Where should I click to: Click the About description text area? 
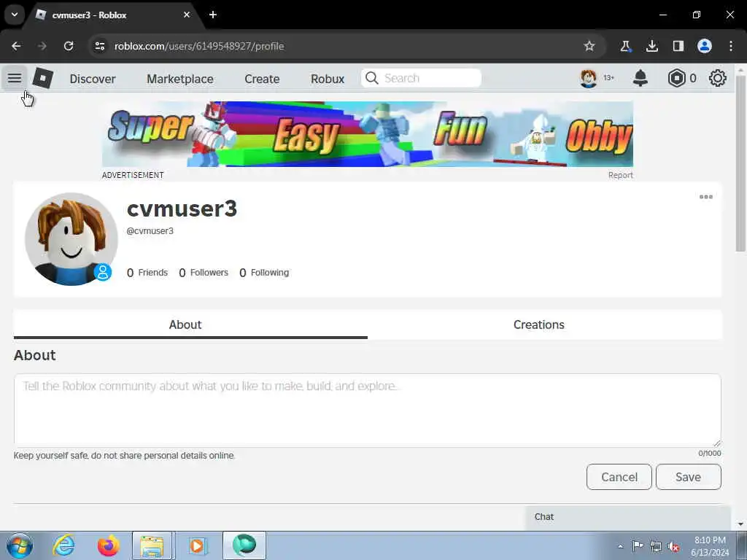(368, 410)
